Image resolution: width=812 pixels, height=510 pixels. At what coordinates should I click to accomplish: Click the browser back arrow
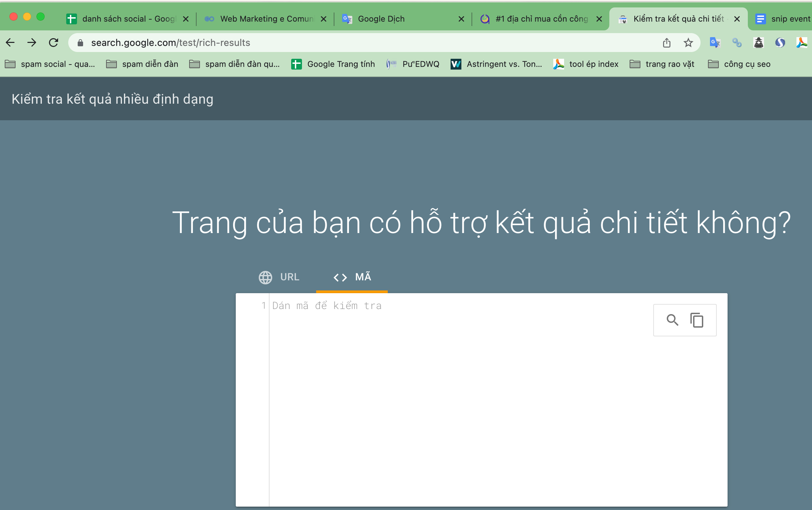tap(10, 43)
